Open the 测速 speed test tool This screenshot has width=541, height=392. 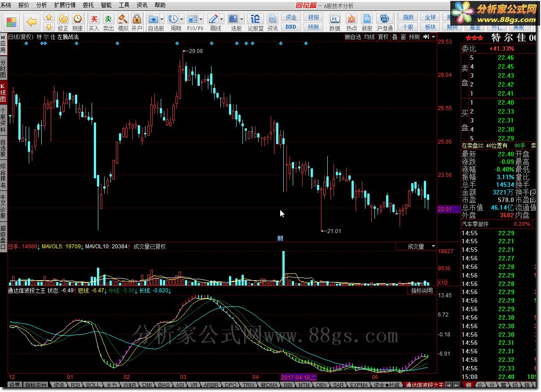[x=78, y=22]
